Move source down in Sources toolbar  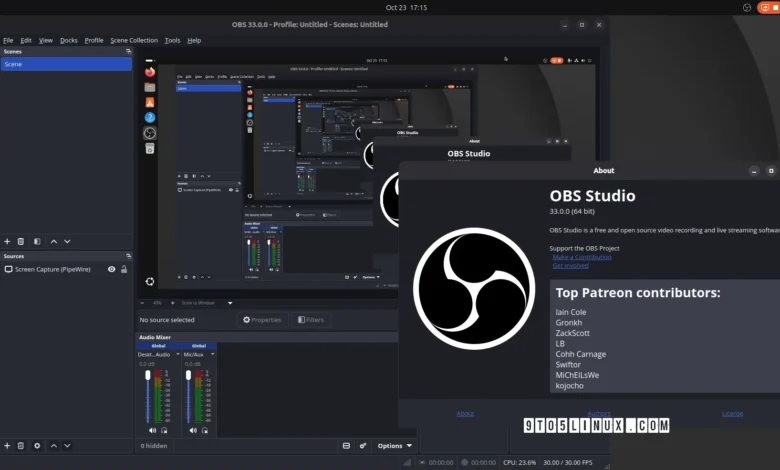(67, 446)
